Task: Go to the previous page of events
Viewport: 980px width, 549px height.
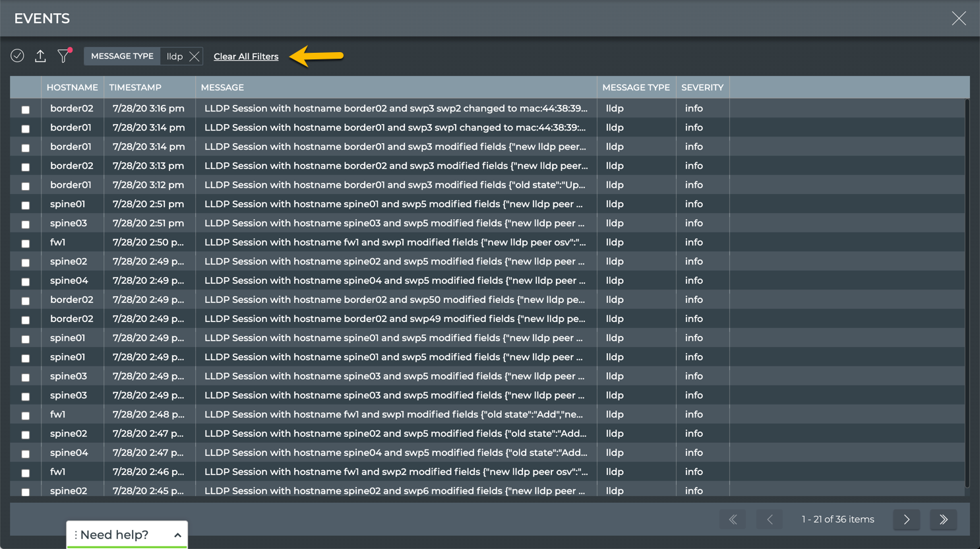Action: click(770, 519)
